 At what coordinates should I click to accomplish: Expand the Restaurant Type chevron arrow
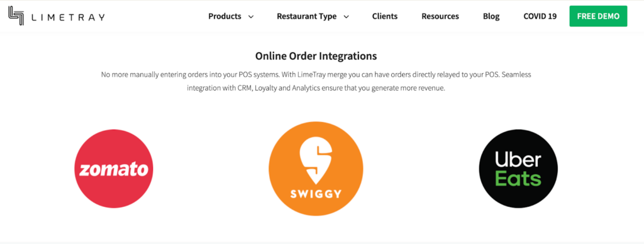click(x=347, y=17)
